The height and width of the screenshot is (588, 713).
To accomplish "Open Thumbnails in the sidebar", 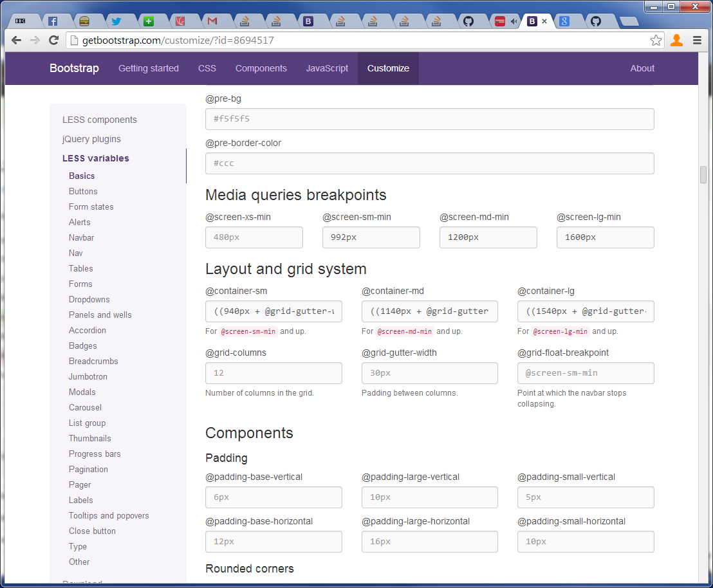I will 89,439.
